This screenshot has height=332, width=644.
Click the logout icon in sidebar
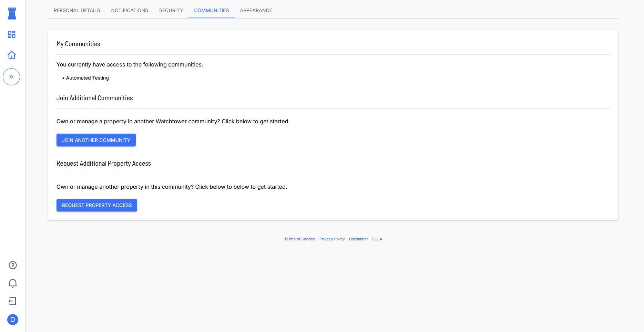click(x=13, y=301)
